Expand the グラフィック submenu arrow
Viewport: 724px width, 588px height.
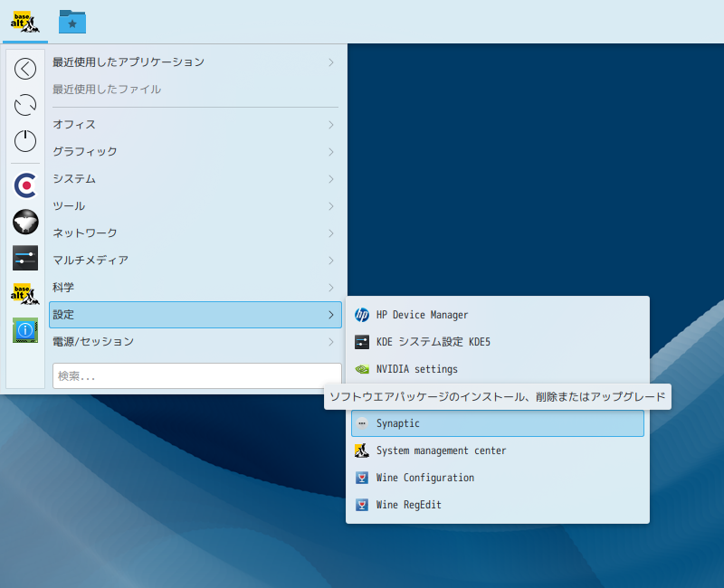331,152
